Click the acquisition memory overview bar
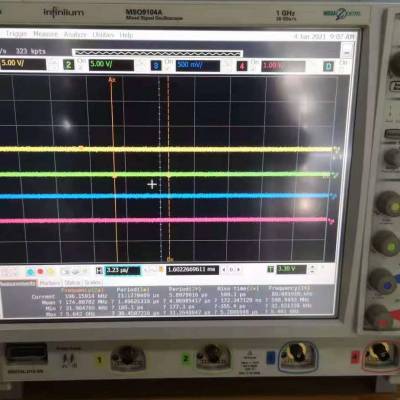The image size is (400, 400). click(x=158, y=53)
